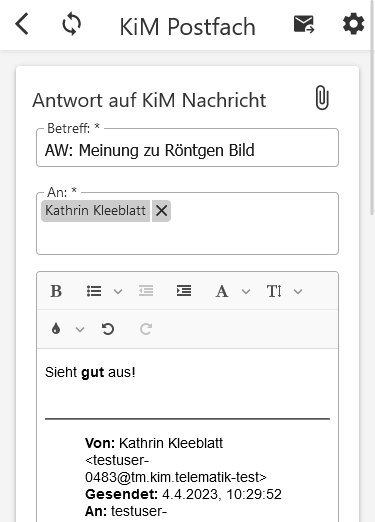Attach a file with the paperclip icon
Screen dimensions: 375x522
pyautogui.click(x=322, y=98)
